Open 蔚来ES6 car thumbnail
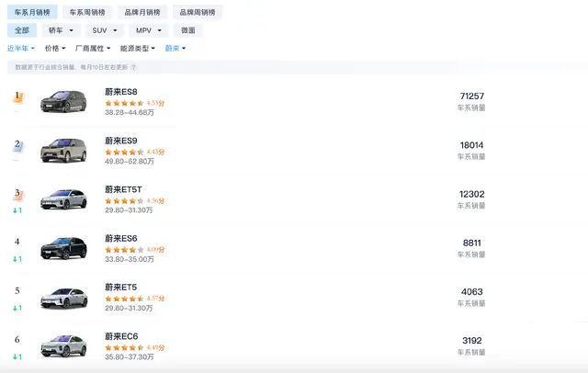 click(x=63, y=248)
